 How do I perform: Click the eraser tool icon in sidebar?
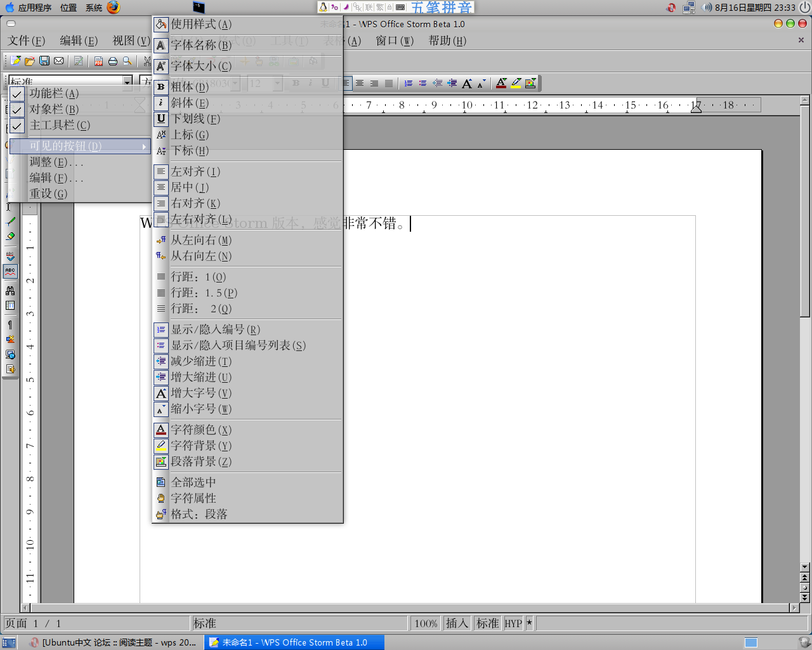(x=10, y=236)
